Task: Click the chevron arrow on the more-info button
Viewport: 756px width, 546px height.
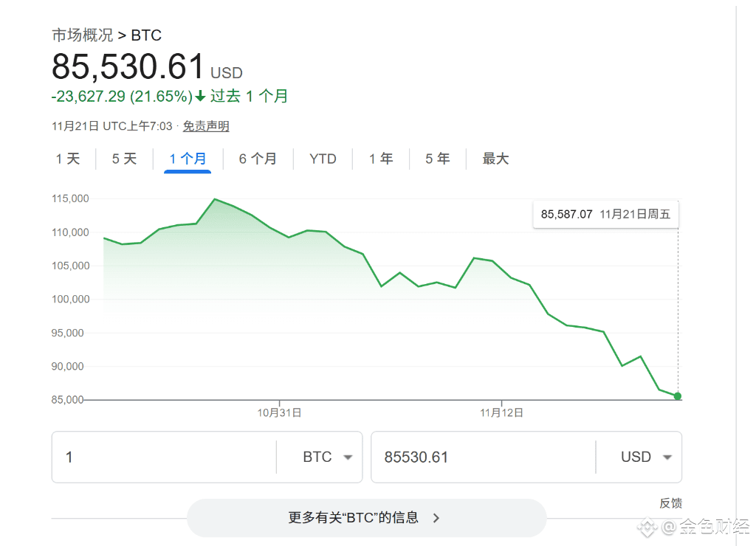Action: [x=436, y=518]
